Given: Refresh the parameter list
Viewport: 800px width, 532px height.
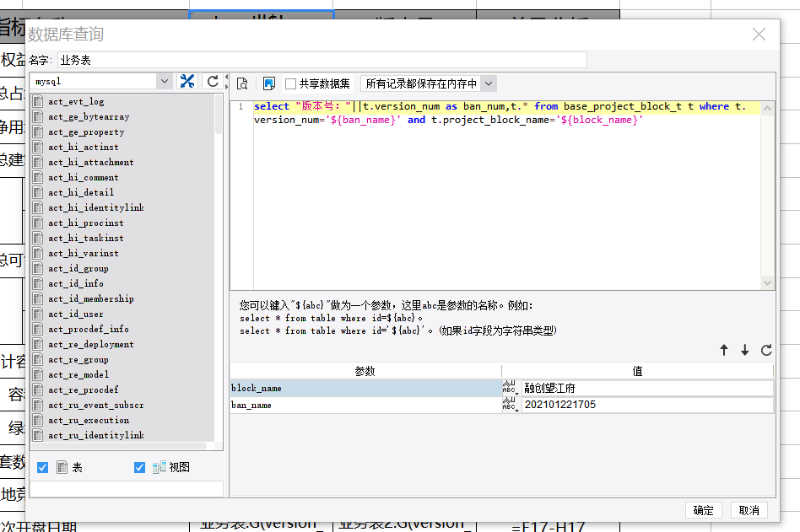Looking at the screenshot, I should (766, 351).
